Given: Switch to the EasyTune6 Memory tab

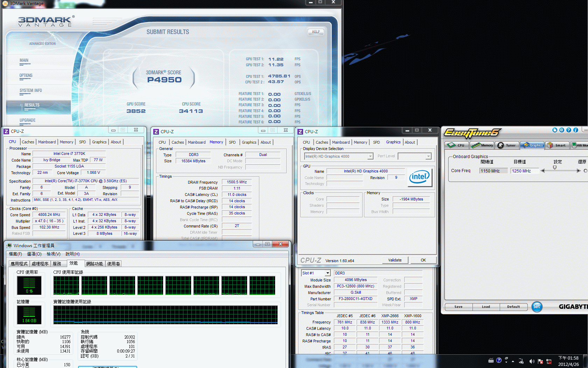Looking at the screenshot, I should tap(482, 145).
